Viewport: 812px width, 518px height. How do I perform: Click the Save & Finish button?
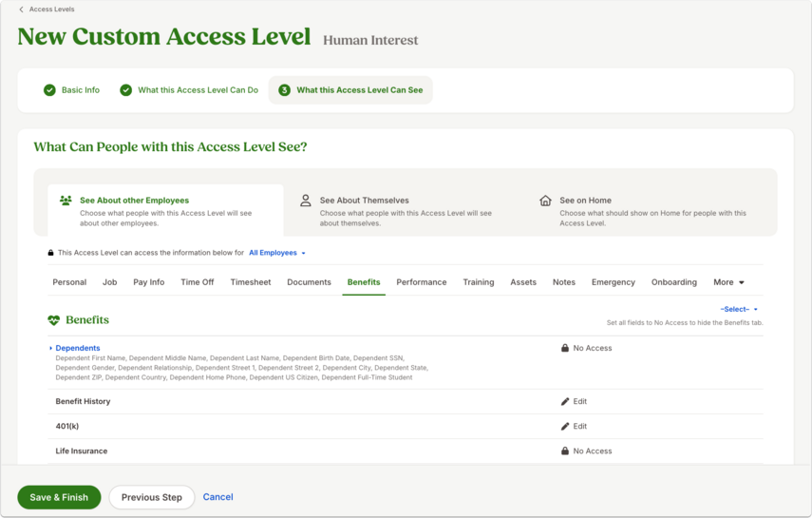pyautogui.click(x=59, y=497)
